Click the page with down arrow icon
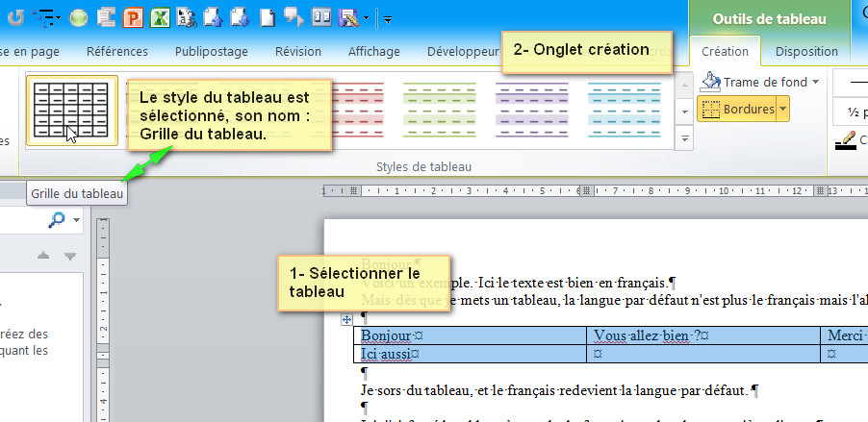This screenshot has height=422, width=868. [x=240, y=17]
